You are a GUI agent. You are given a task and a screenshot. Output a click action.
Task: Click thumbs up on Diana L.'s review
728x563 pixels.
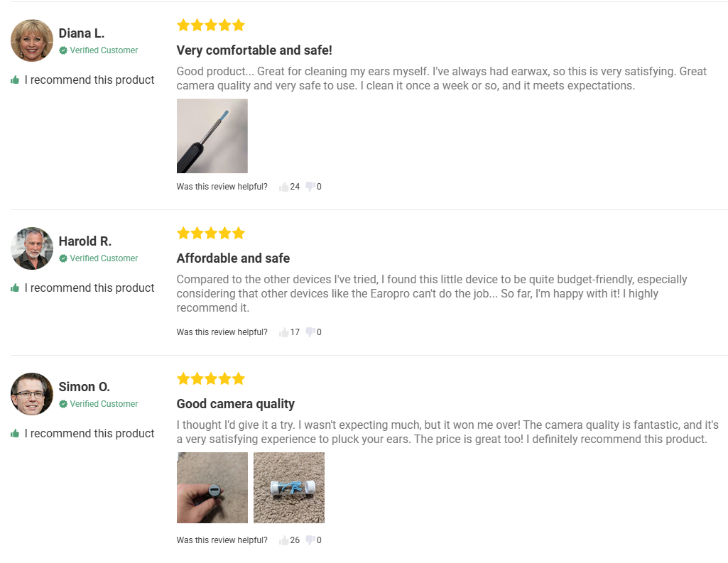(x=284, y=187)
